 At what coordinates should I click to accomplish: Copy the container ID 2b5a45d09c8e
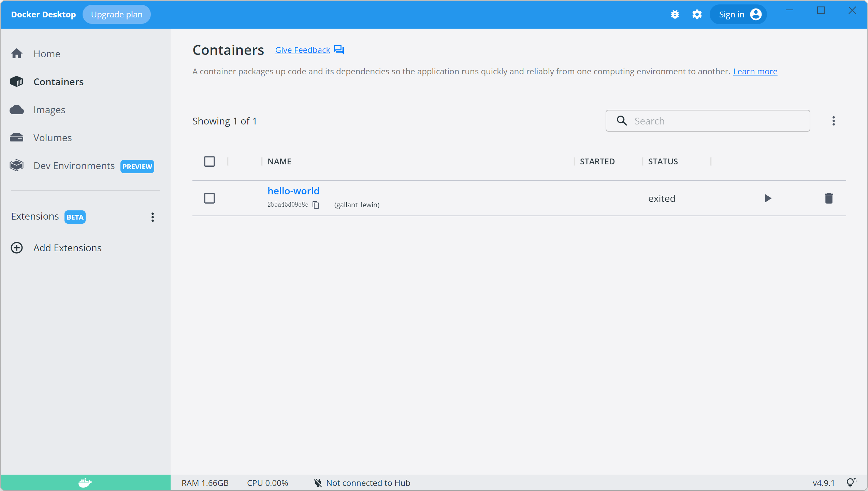coord(316,205)
